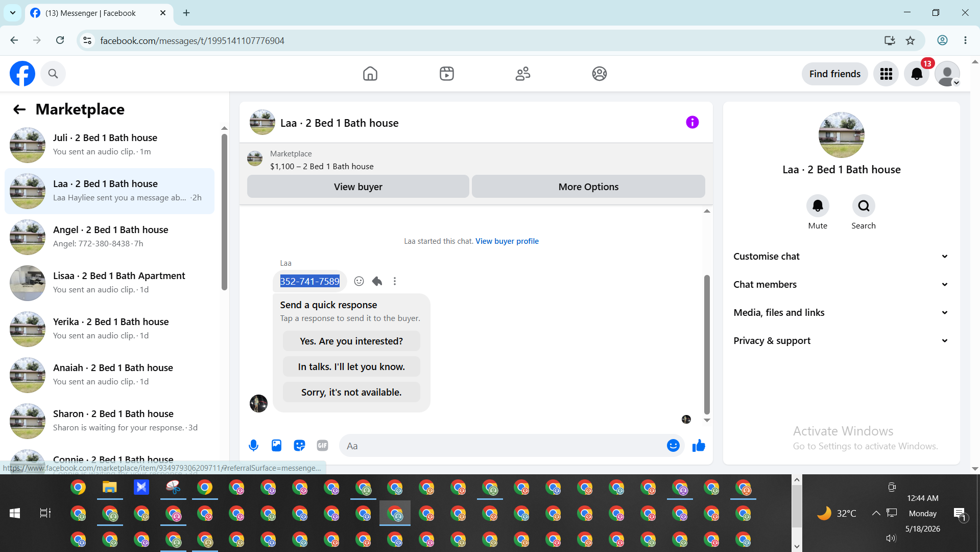Mute this conversation with the bell

(x=818, y=206)
